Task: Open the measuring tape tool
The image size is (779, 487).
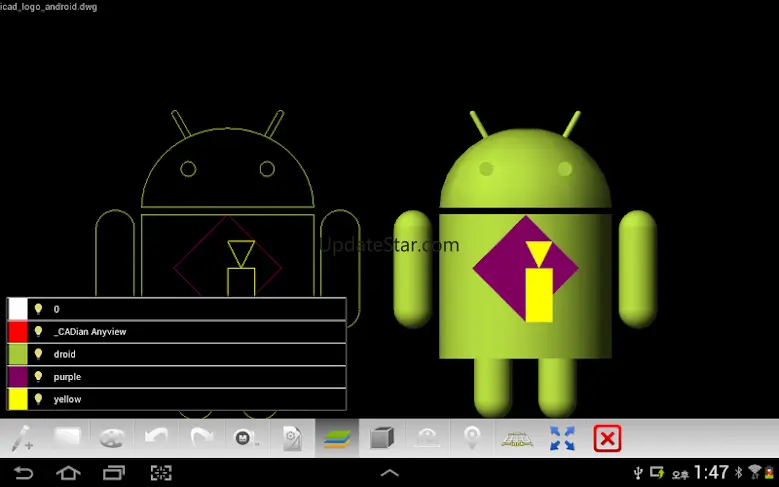Action: 246,438
